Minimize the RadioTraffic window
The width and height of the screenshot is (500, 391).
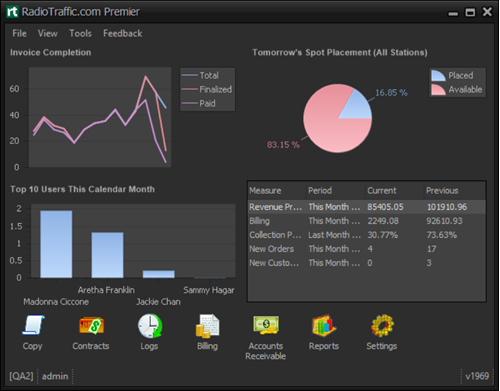pyautogui.click(x=453, y=13)
